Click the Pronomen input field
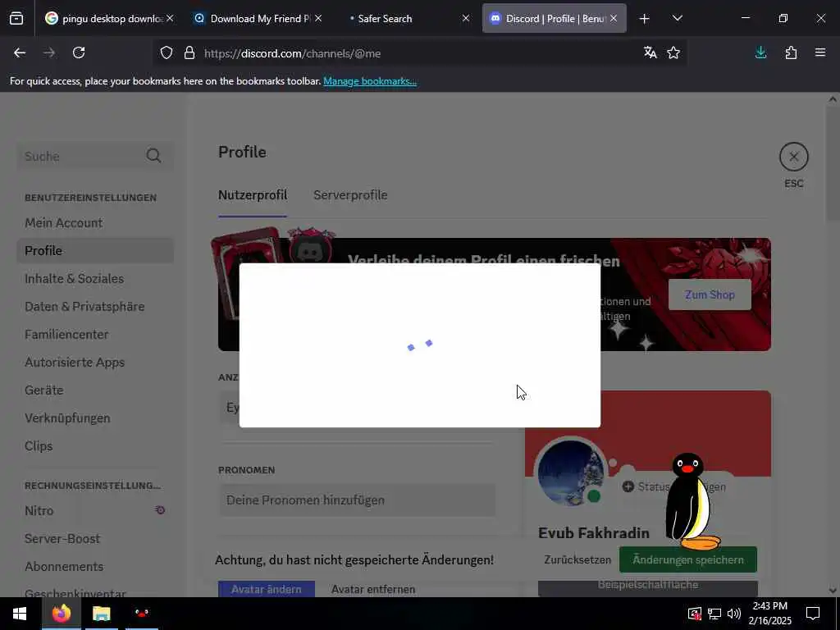The width and height of the screenshot is (840, 630). (x=358, y=500)
